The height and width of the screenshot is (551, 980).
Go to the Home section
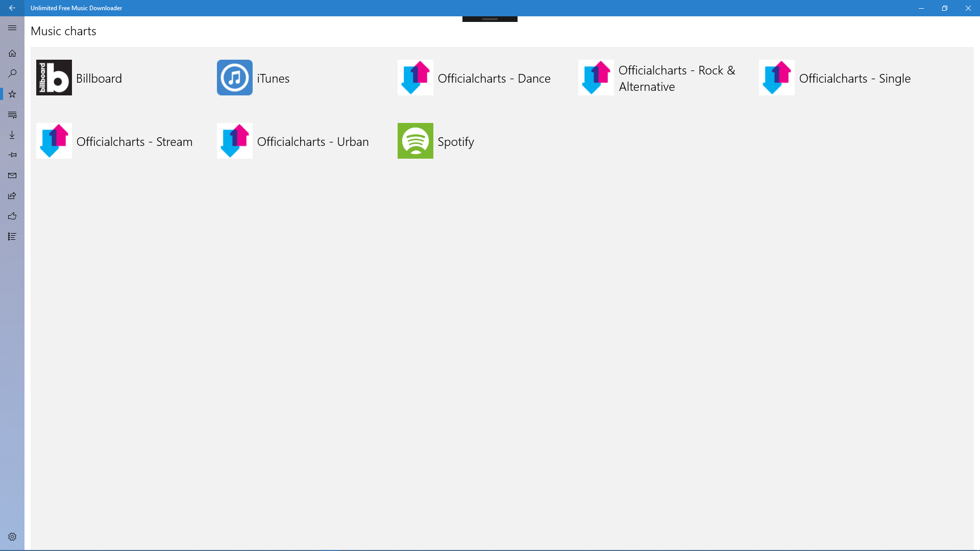12,53
